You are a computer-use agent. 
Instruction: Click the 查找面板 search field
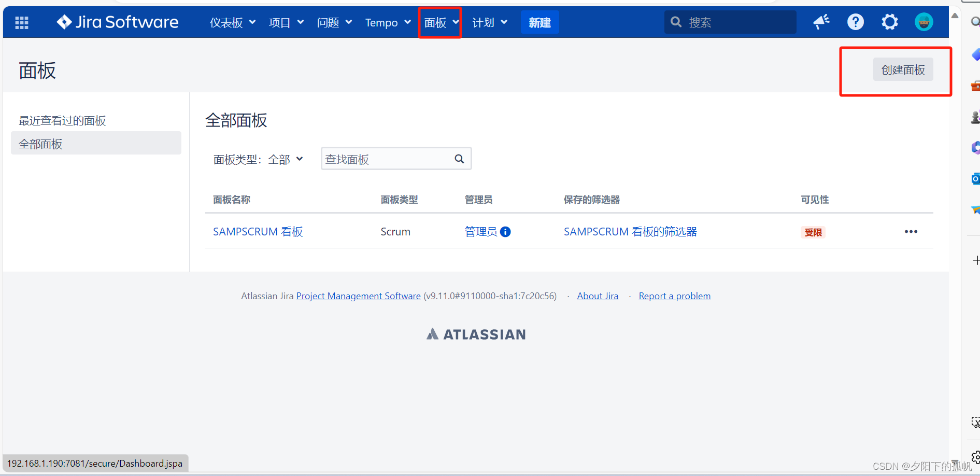point(396,159)
